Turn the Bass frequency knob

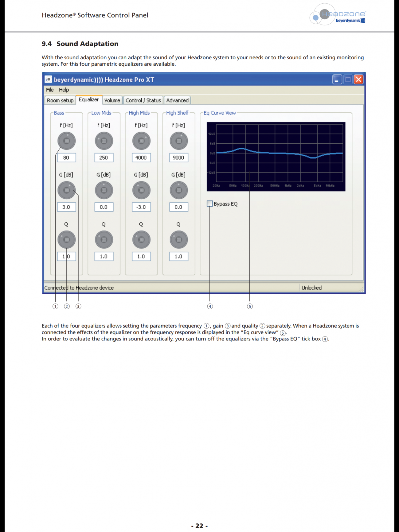[66, 141]
